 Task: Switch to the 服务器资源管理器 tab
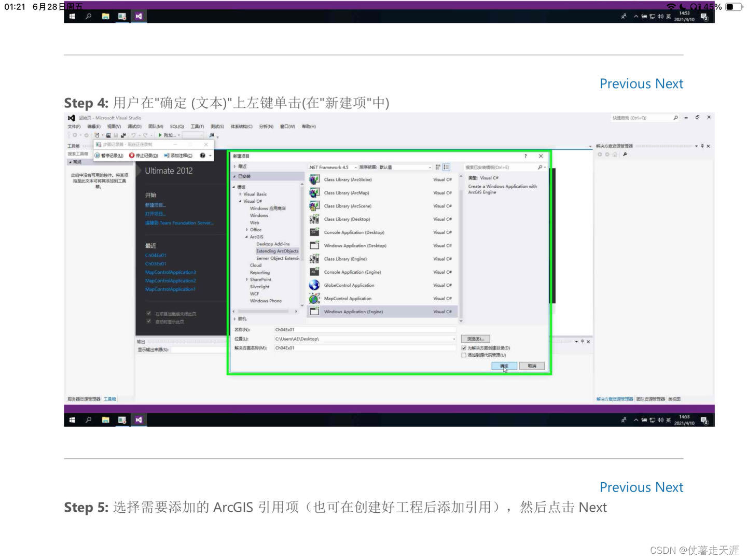84,399
